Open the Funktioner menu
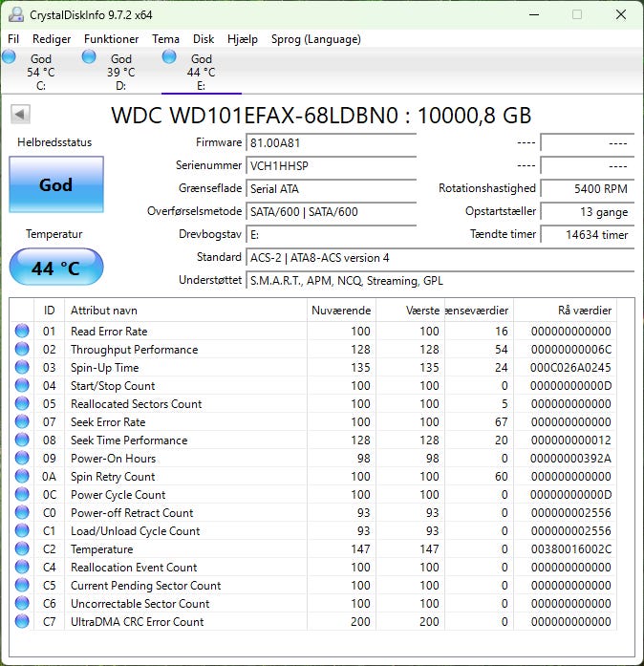Screen dimensions: 644x666 [111, 39]
